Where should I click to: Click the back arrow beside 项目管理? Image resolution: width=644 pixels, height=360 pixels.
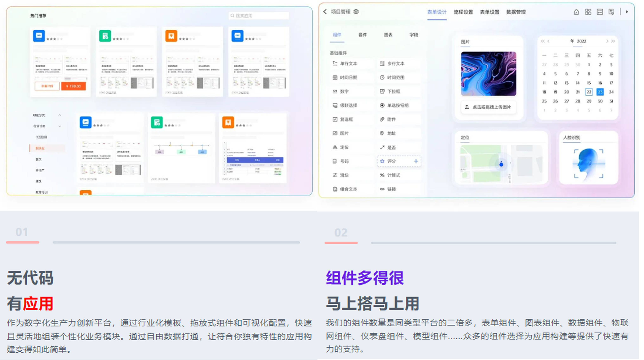[x=325, y=12]
